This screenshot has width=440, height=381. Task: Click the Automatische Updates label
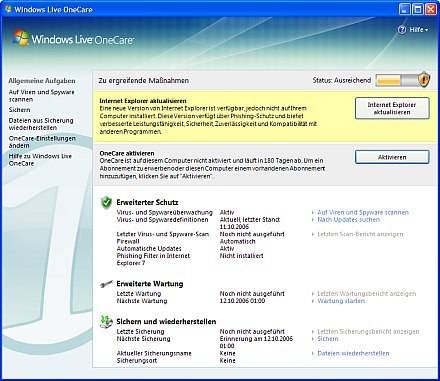pyautogui.click(x=149, y=249)
